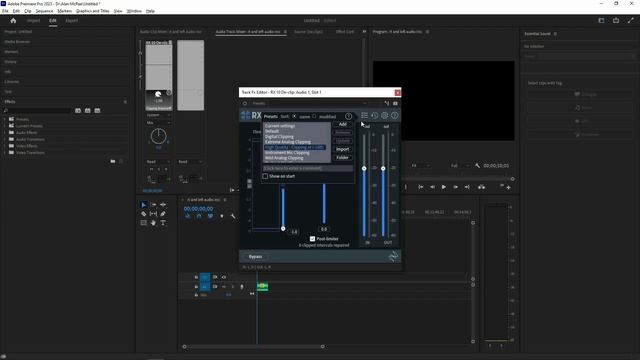
Task: Open Audio 1 Mix output assignment dropdown
Action: (159, 123)
